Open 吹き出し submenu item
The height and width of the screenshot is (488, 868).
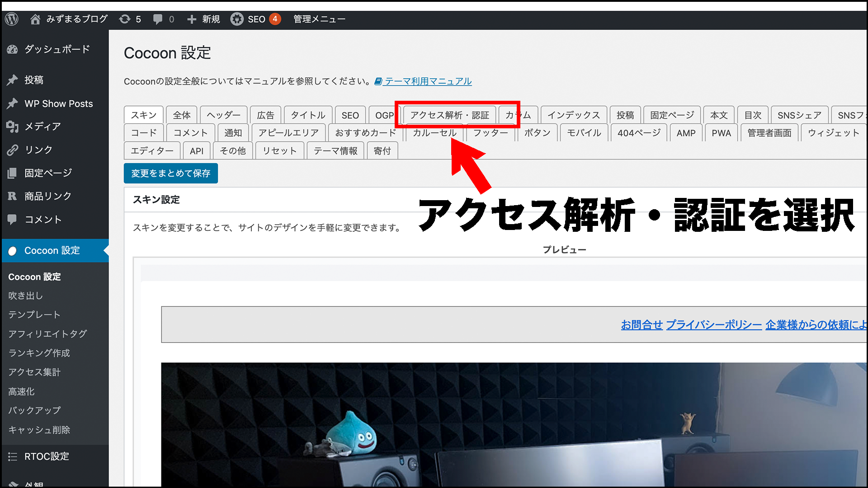tap(26, 296)
